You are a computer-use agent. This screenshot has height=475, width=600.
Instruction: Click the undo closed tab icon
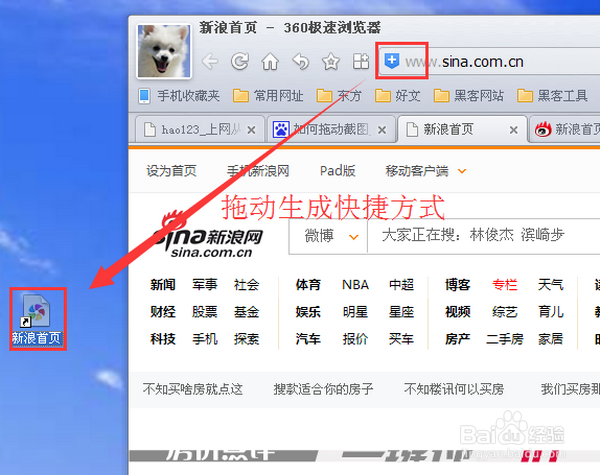tap(300, 61)
